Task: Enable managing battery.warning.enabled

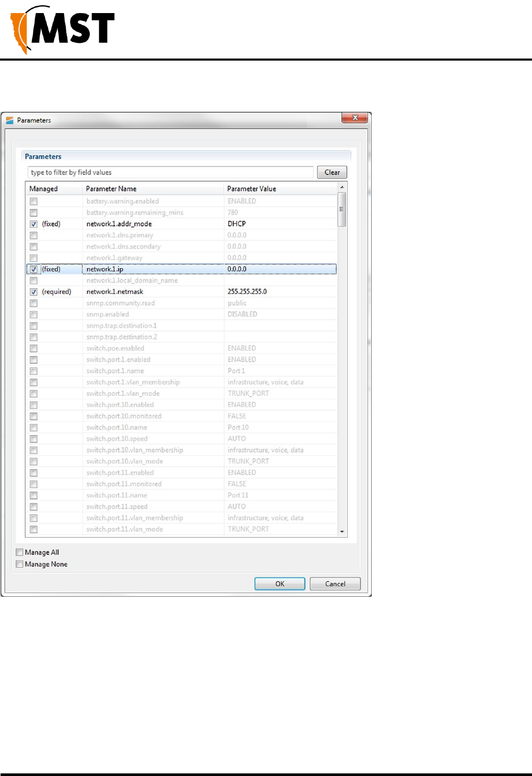Action: tap(33, 201)
